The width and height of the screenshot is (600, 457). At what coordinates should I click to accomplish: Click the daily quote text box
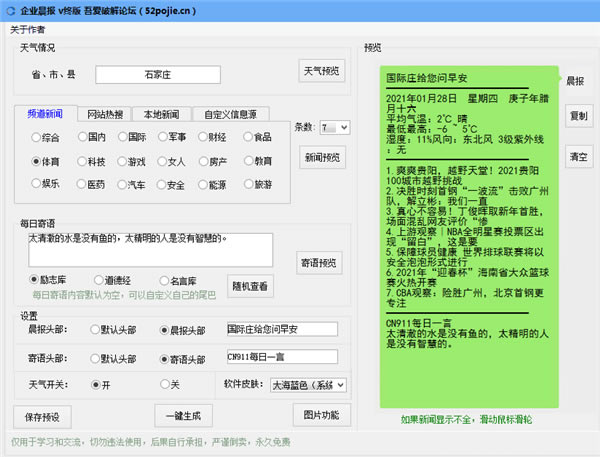150,250
